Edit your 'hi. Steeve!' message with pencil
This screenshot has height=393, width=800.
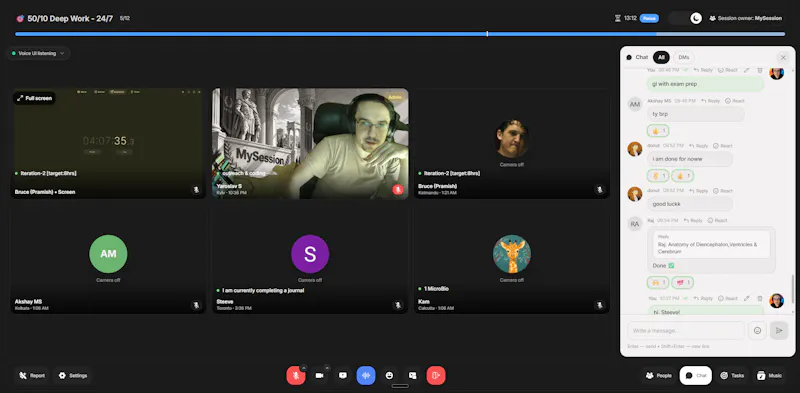click(x=746, y=298)
